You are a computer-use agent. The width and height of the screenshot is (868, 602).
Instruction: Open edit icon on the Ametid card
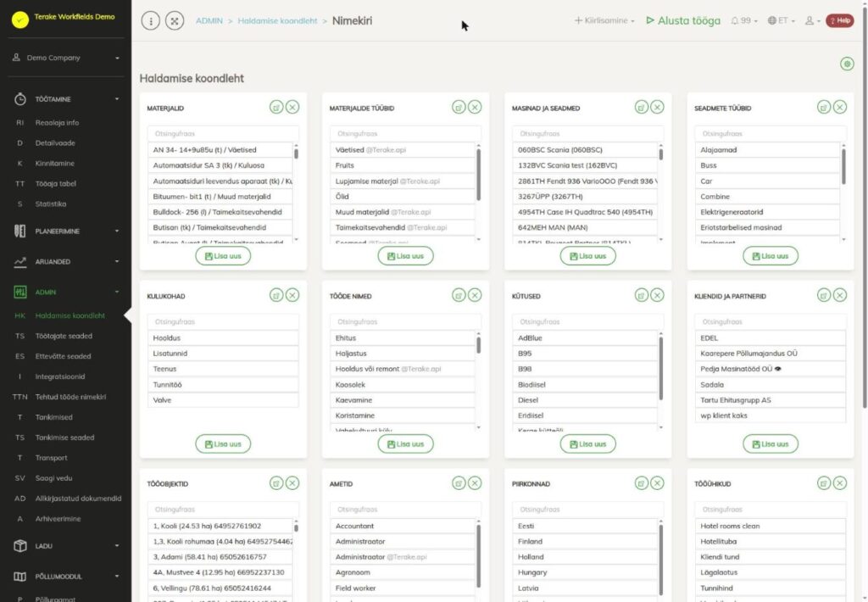point(459,483)
